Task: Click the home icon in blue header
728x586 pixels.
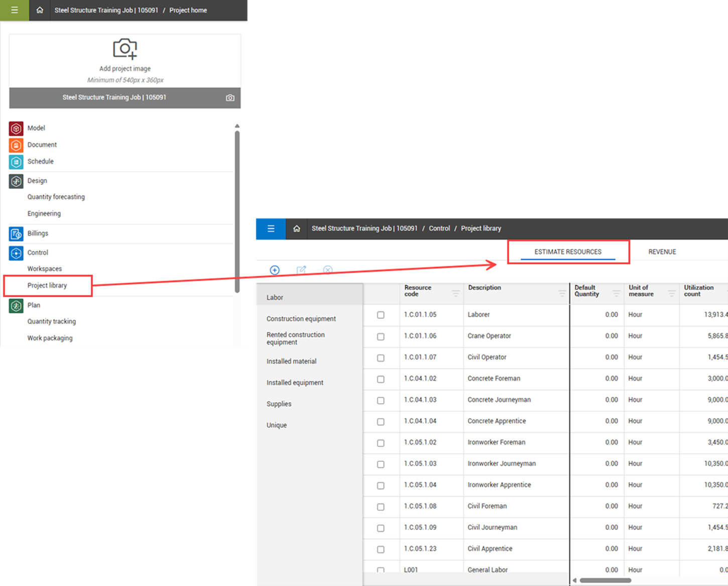Action: [297, 228]
